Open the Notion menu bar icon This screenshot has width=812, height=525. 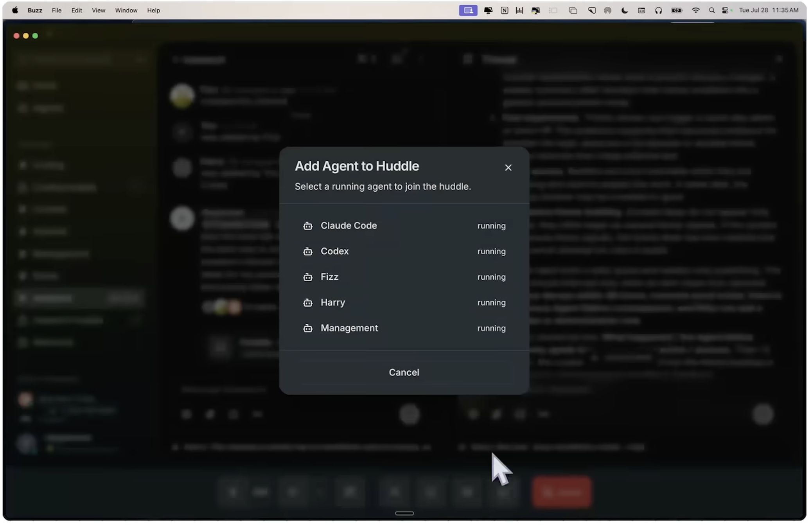505,11
